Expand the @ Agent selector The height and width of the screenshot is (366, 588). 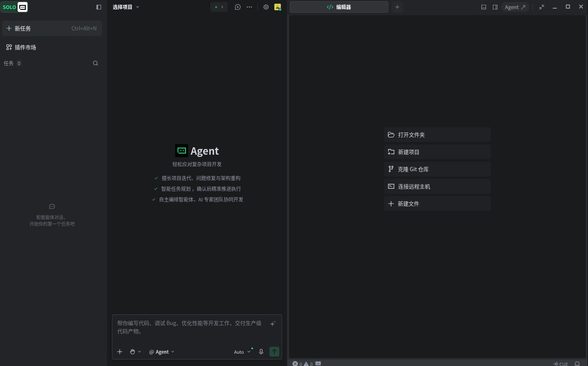point(162,352)
